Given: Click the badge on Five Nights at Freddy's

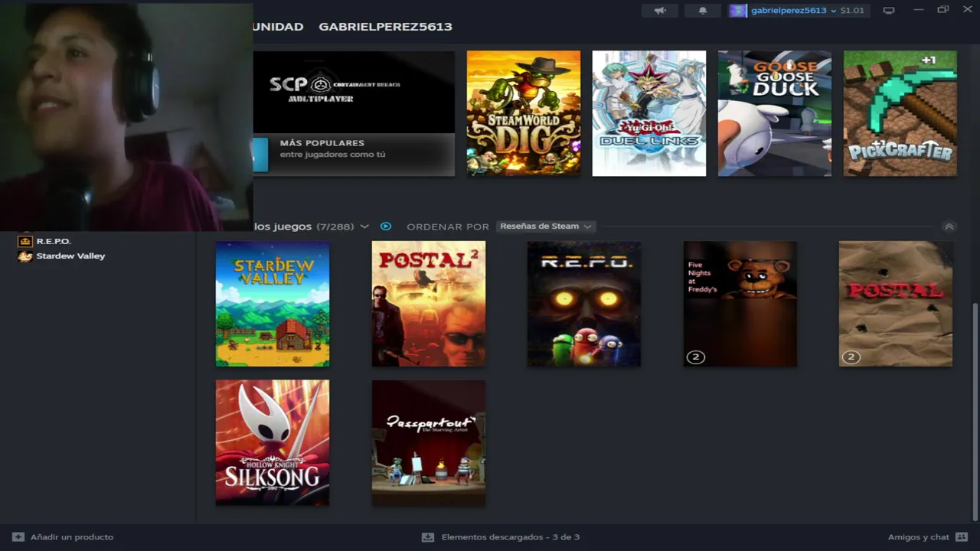Looking at the screenshot, I should pos(695,357).
